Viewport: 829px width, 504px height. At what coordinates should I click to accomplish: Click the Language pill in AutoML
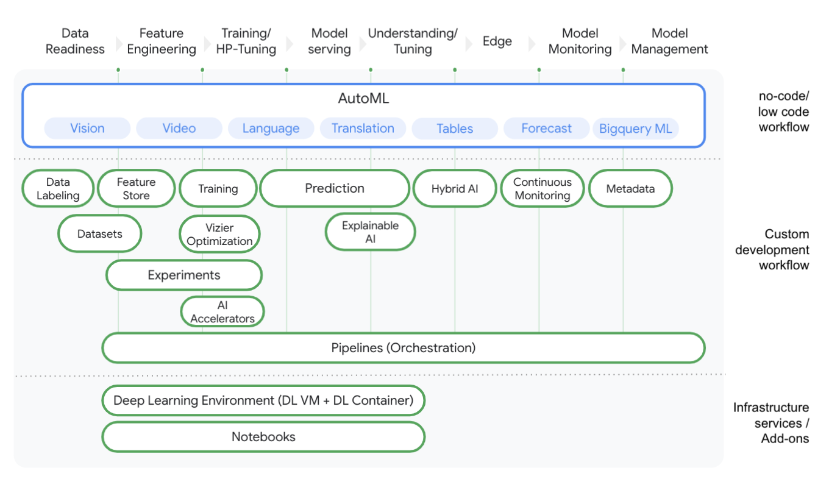271,129
